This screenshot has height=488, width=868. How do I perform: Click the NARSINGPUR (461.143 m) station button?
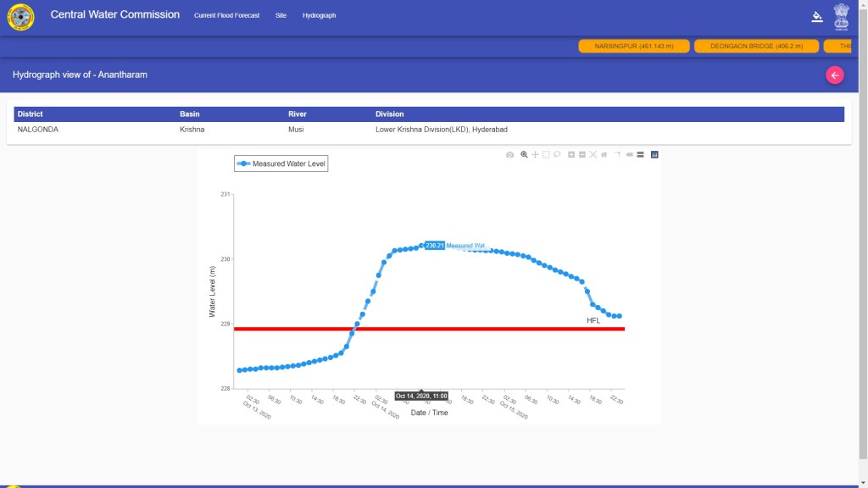[x=632, y=46]
